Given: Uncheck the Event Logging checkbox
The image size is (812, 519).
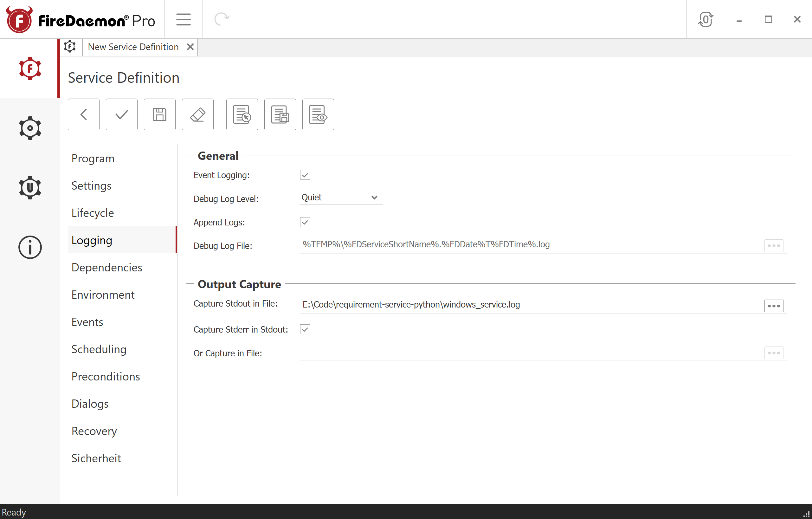Looking at the screenshot, I should [x=305, y=175].
